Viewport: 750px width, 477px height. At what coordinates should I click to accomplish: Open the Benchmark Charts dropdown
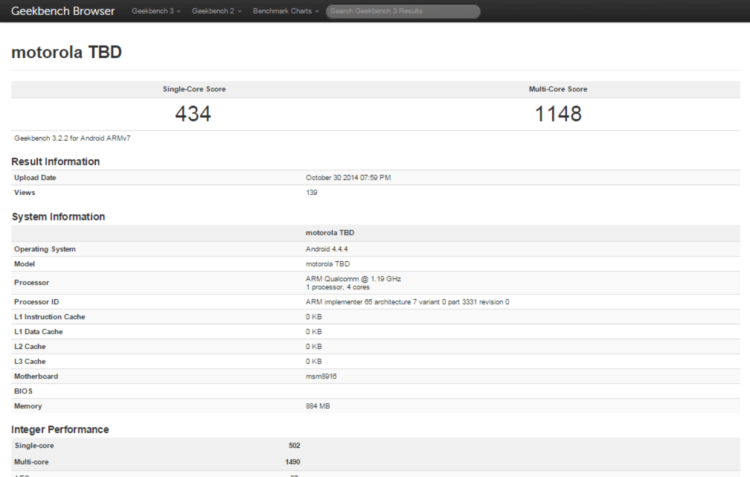pyautogui.click(x=285, y=11)
